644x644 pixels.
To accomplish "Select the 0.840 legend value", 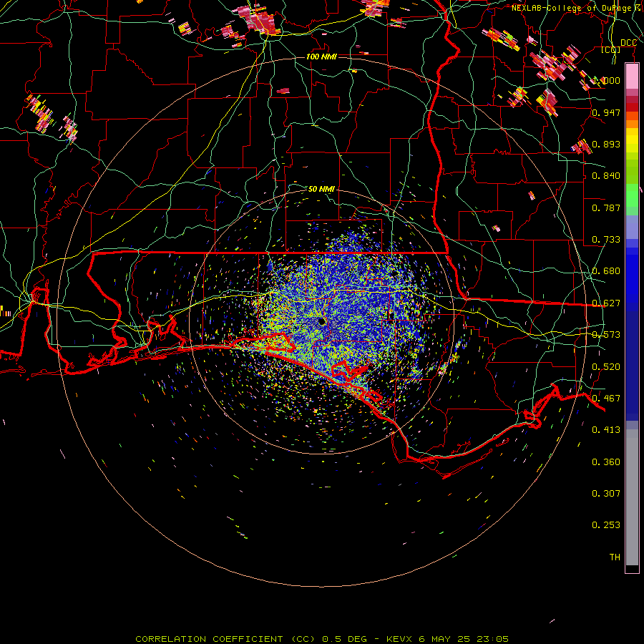I will click(x=606, y=176).
